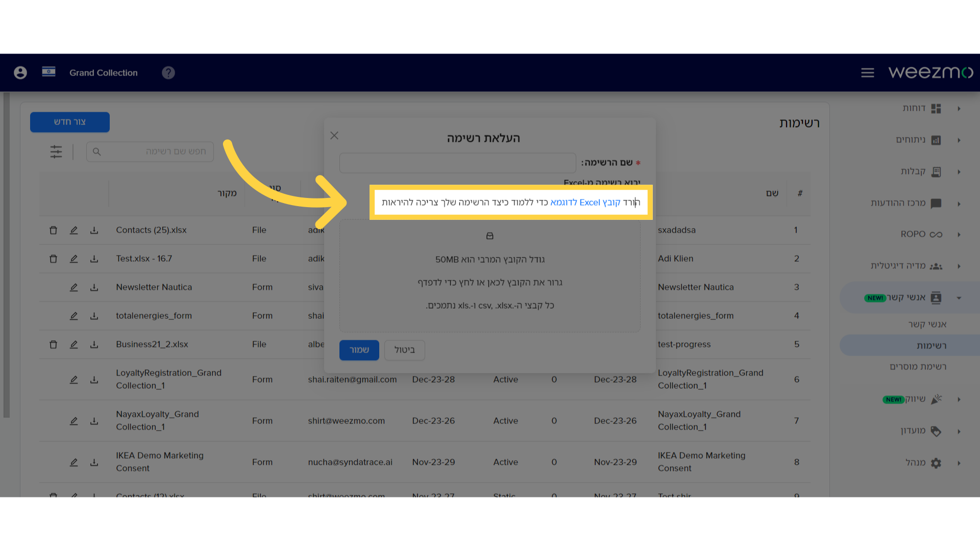
Task: Download the Test.xlsx - 16.7 list
Action: pos(94,259)
